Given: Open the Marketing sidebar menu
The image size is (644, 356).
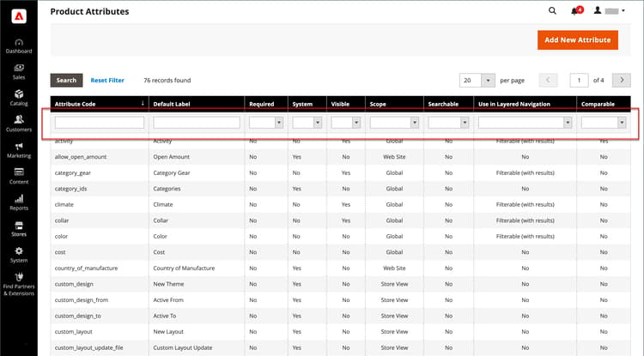Looking at the screenshot, I should click(x=19, y=150).
